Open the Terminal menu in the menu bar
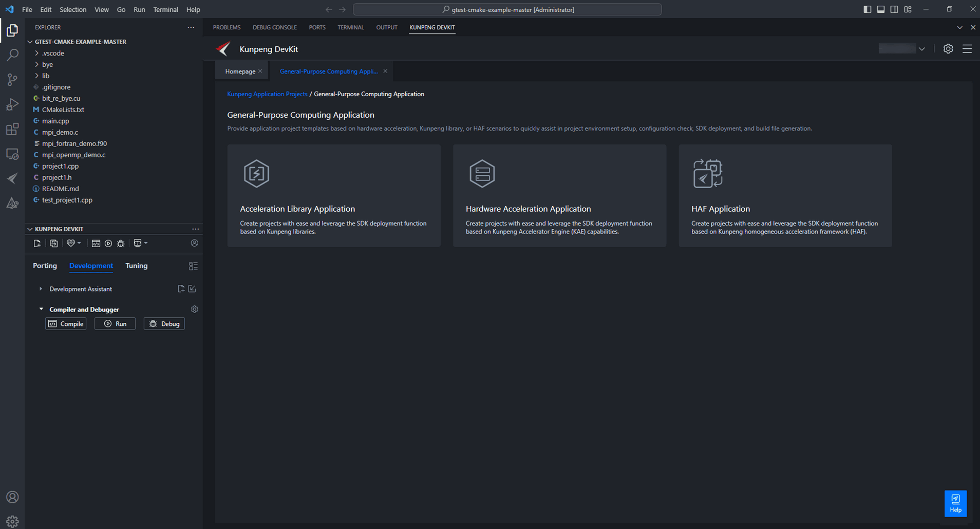 pyautogui.click(x=165, y=9)
